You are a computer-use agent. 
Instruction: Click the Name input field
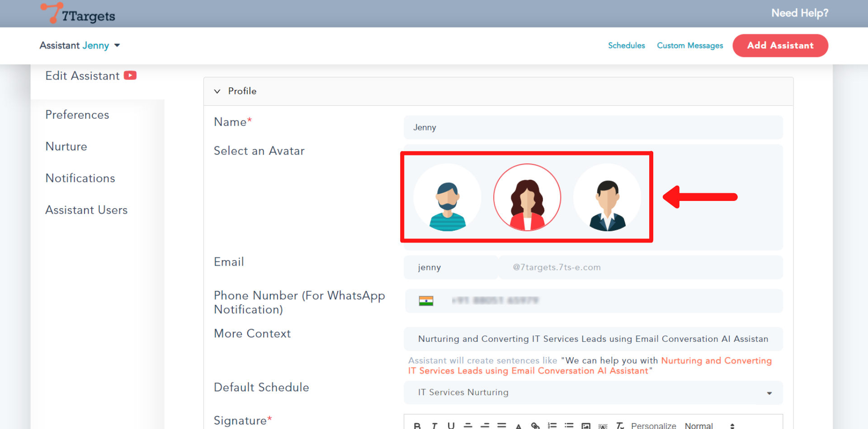(593, 127)
